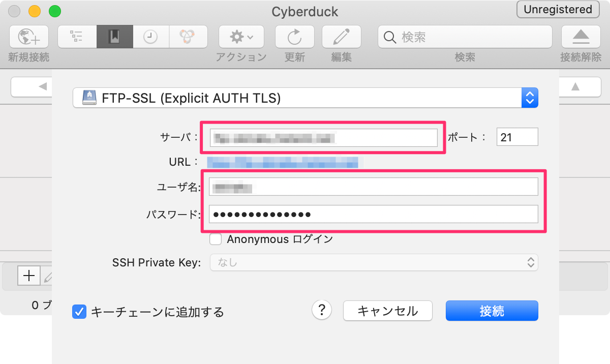This screenshot has width=610, height=364.
Task: Open the help question mark button
Action: click(322, 310)
